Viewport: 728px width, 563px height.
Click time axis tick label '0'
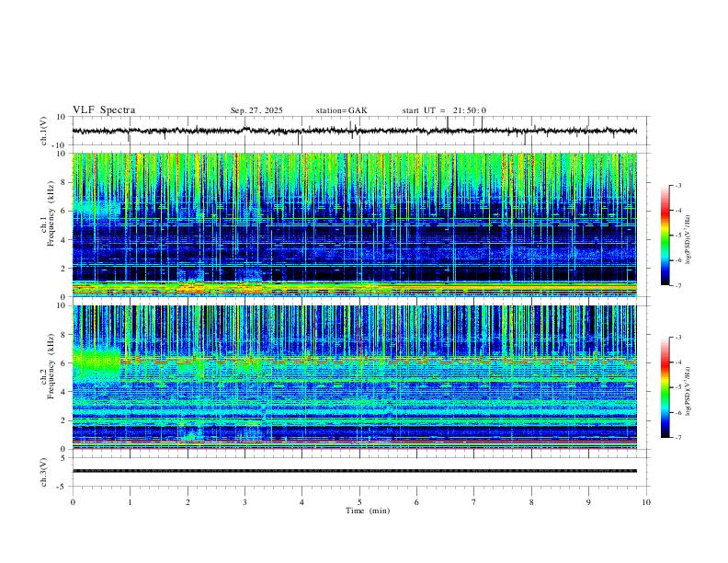tap(73, 502)
